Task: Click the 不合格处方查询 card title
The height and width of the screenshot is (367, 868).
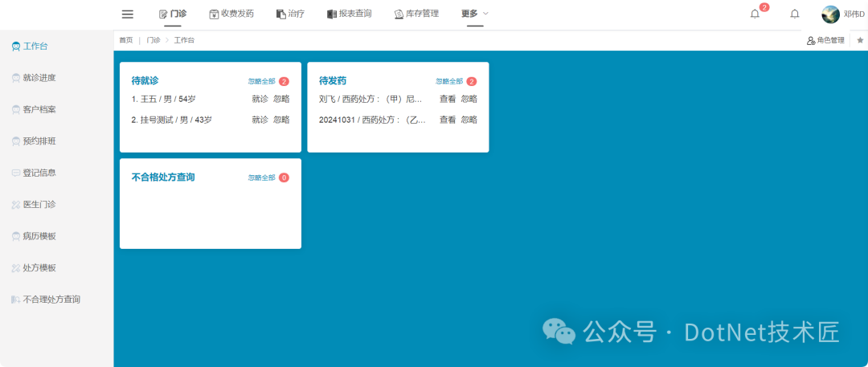Action: tap(163, 177)
